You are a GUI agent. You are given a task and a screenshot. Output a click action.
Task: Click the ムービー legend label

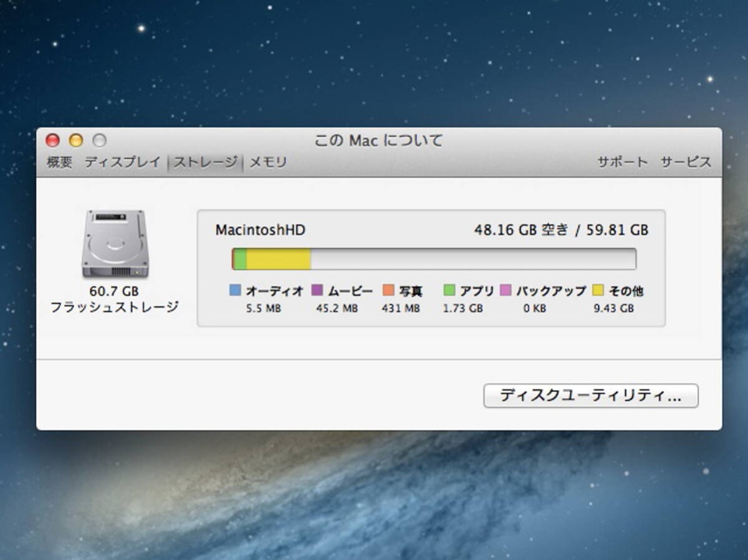point(350,291)
